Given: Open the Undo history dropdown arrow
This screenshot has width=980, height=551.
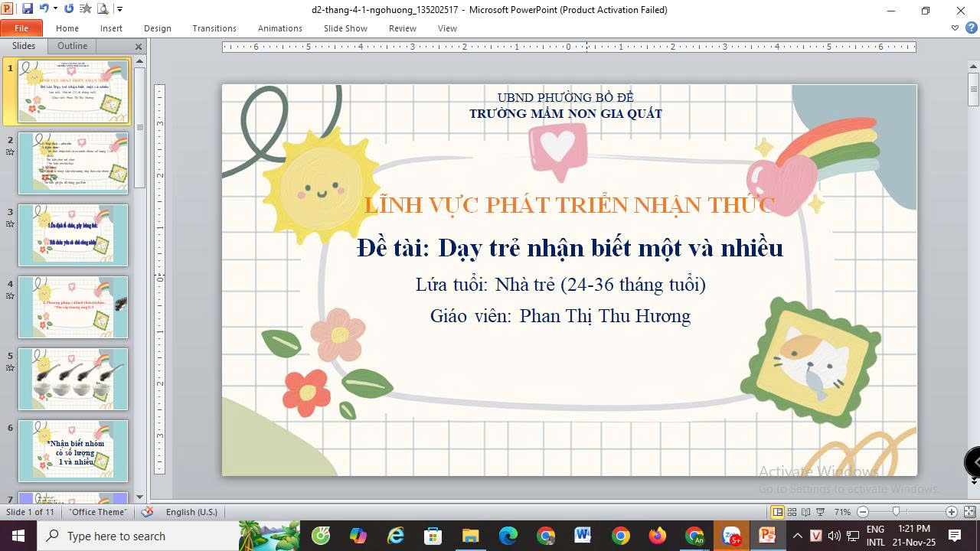Looking at the screenshot, I should 55,9.
